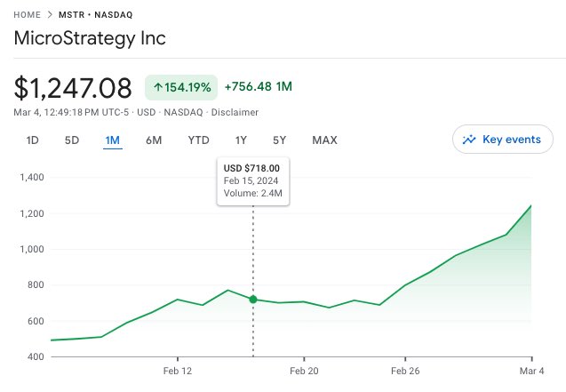
Task: Click the green data point marker on chart
Action: 253,300
